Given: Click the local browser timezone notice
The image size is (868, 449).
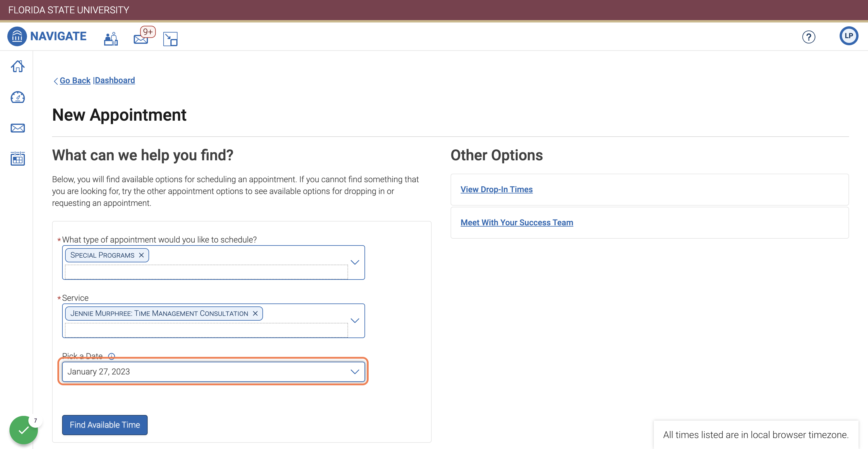Looking at the screenshot, I should [756, 435].
